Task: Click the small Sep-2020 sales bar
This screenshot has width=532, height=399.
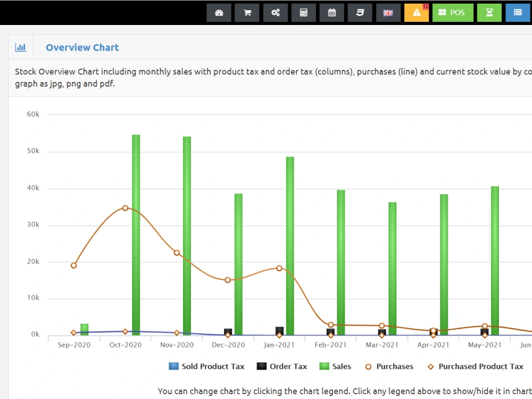Action: click(x=85, y=329)
